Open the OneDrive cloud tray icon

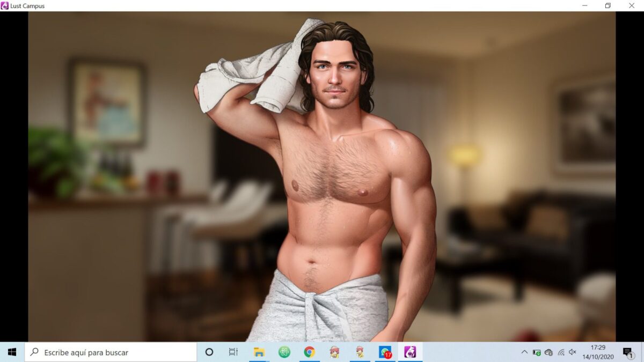(x=548, y=352)
